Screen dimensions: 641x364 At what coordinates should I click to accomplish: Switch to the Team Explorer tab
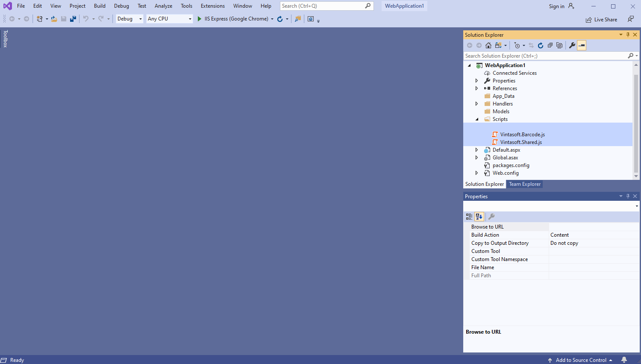[x=525, y=184]
